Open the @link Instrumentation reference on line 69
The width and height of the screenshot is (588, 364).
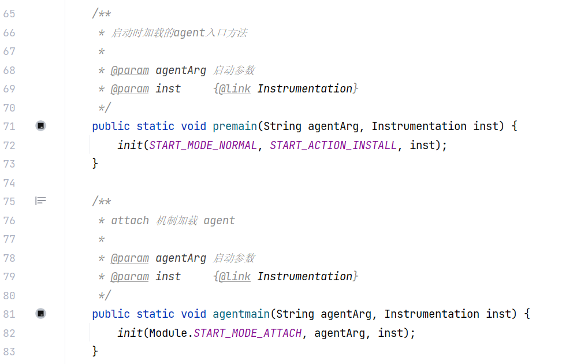(304, 88)
